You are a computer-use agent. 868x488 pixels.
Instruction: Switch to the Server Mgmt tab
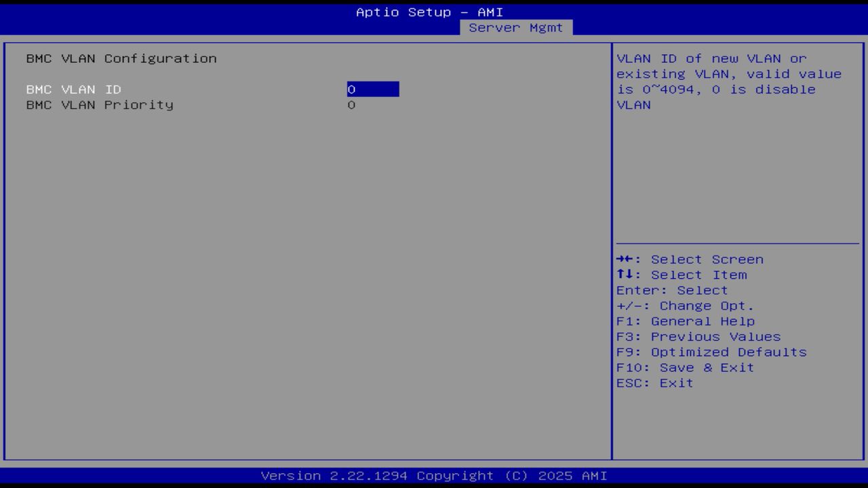pyautogui.click(x=517, y=27)
